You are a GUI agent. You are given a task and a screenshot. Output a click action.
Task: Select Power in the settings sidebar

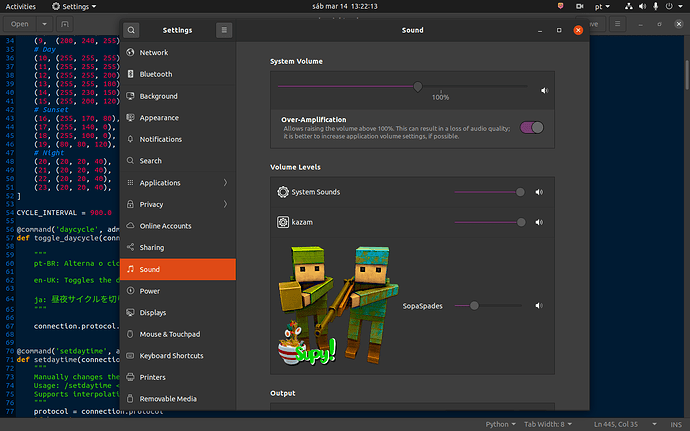pos(150,291)
